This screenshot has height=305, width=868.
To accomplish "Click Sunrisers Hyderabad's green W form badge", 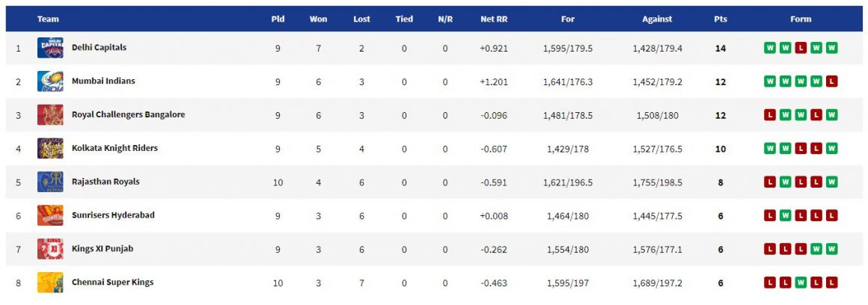I will [x=785, y=215].
